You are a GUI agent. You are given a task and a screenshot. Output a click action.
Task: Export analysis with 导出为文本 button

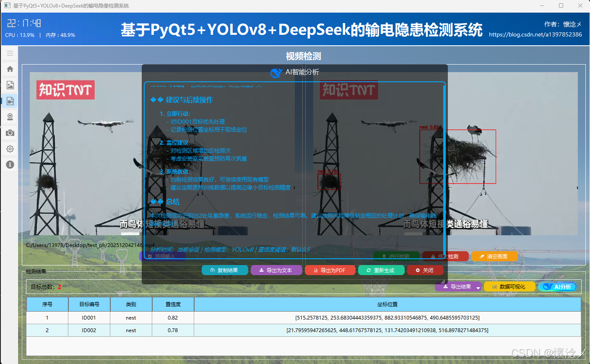click(x=276, y=270)
